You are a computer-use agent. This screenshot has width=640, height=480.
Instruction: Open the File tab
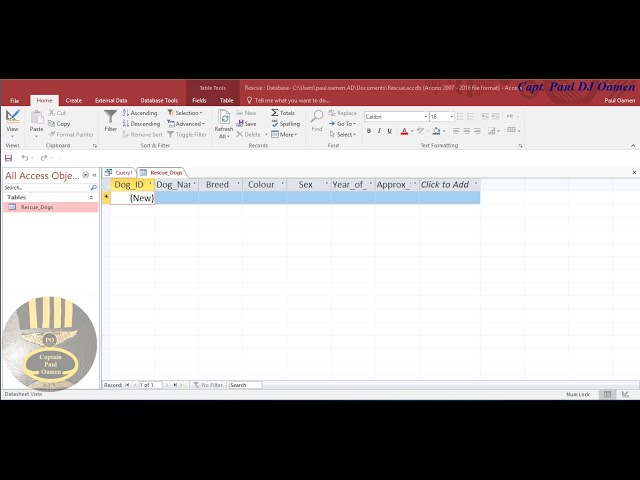pyautogui.click(x=15, y=100)
